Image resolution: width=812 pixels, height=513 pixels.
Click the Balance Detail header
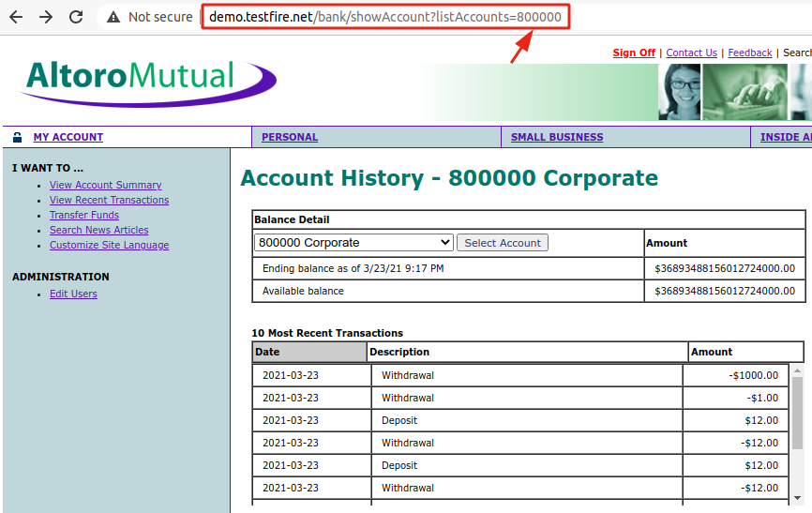click(x=292, y=219)
